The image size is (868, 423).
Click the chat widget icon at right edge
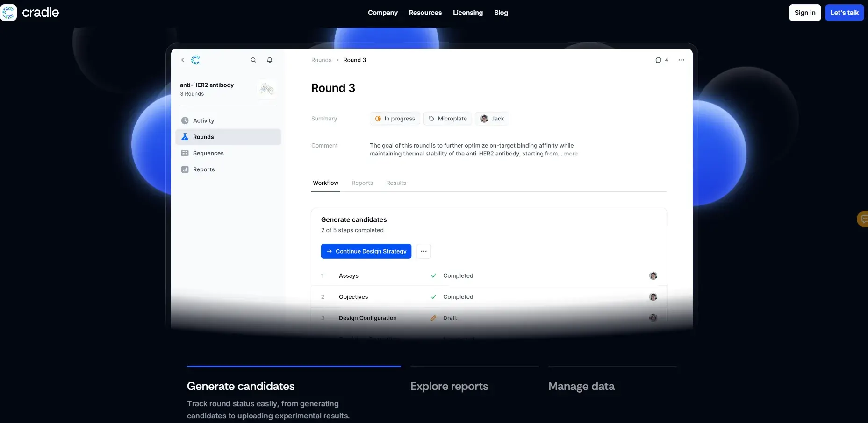click(x=863, y=219)
